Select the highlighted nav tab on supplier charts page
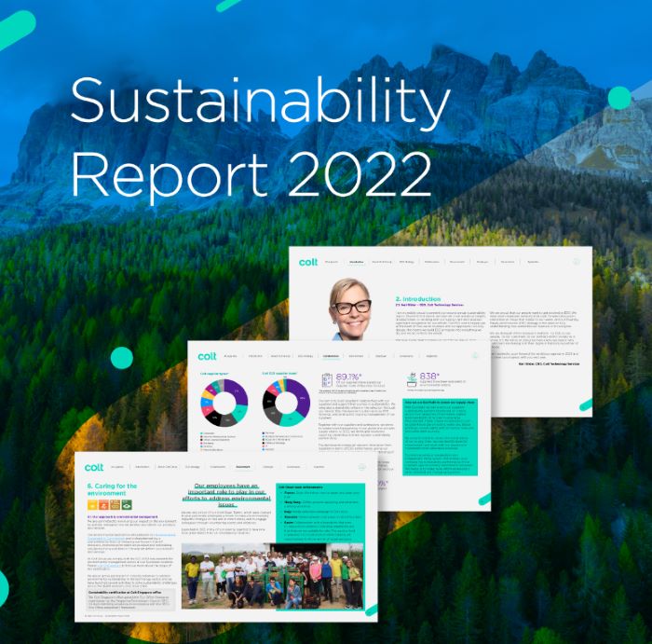 click(x=331, y=356)
